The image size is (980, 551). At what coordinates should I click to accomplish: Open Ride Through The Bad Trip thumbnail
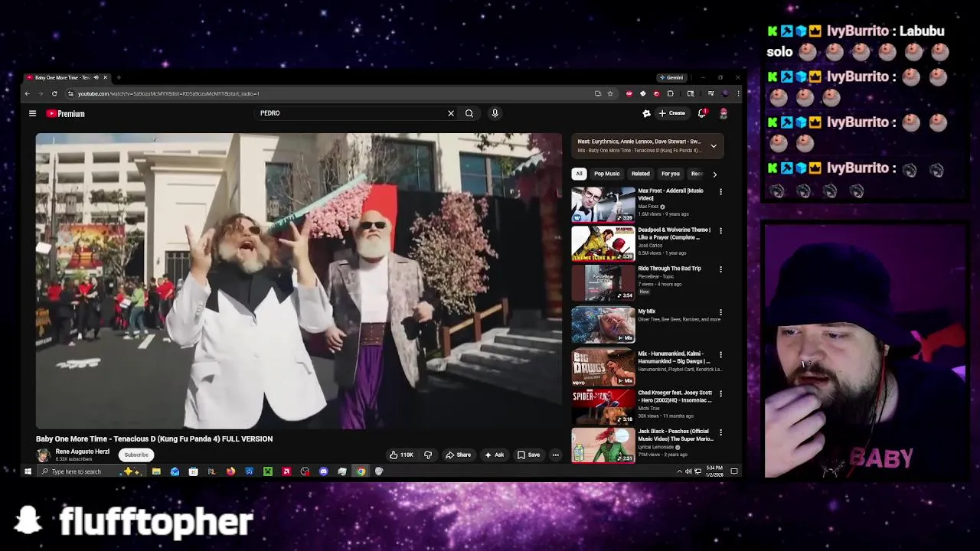click(x=603, y=282)
